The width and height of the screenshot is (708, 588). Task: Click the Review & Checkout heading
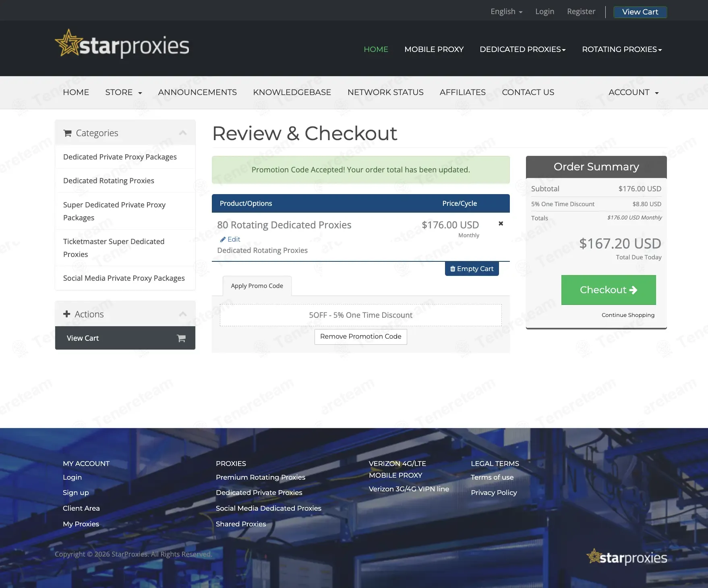304,133
